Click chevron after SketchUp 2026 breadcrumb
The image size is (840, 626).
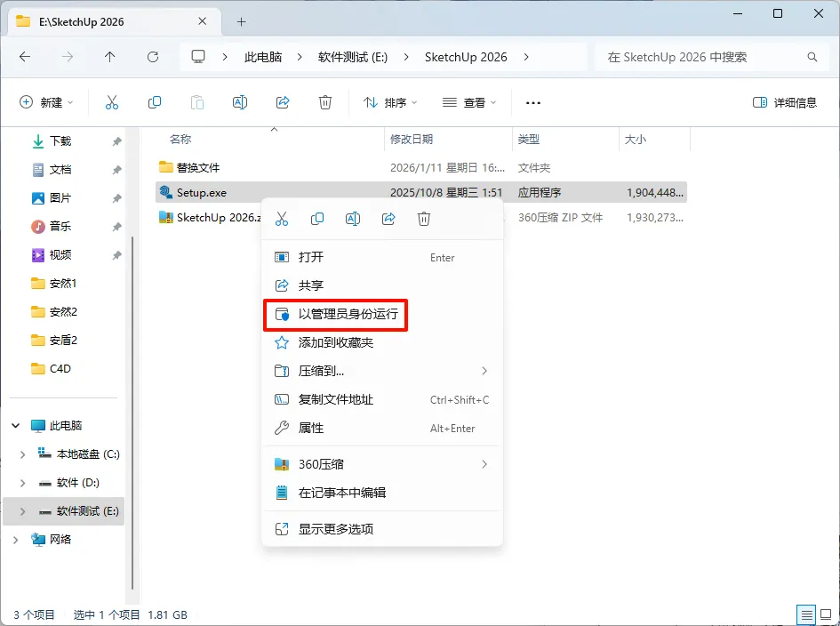[526, 57]
